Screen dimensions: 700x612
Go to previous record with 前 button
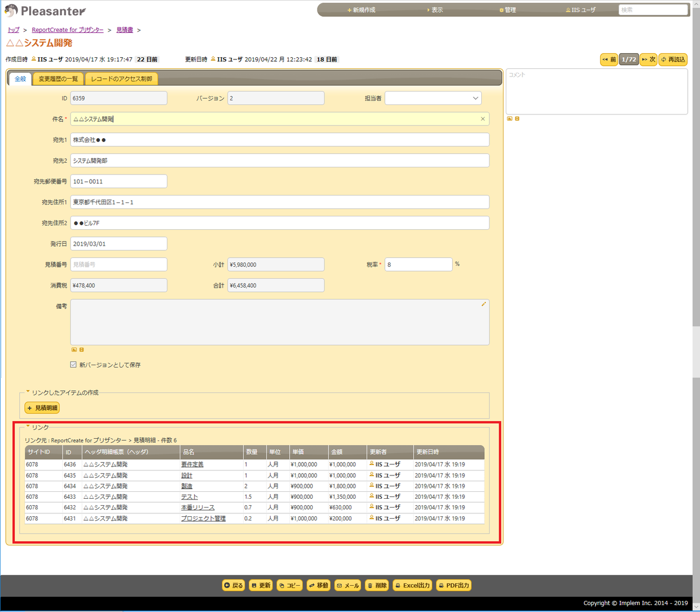tap(609, 60)
